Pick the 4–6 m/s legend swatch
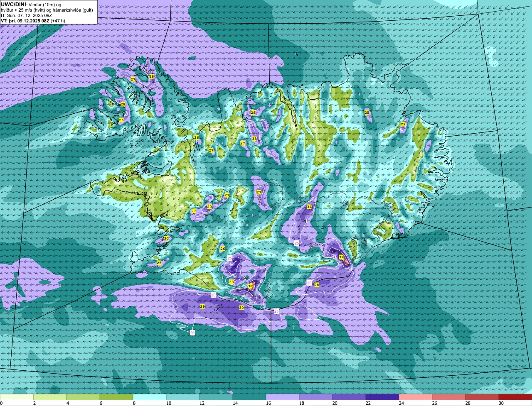This screenshot has height=406, width=532. (x=83, y=397)
